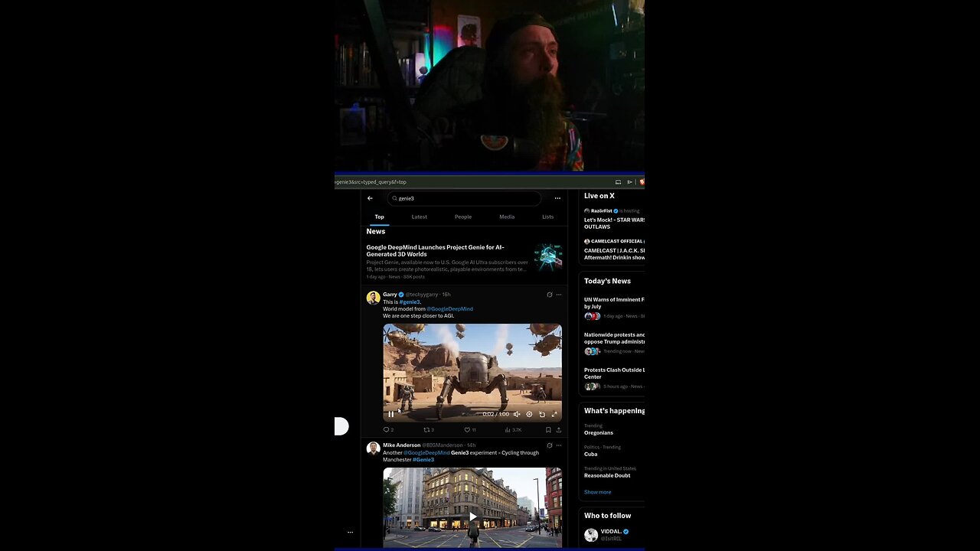Open #Genie3 hashtag in Mike Anderson's post
Screen dimensions: 980x551
click(x=423, y=459)
